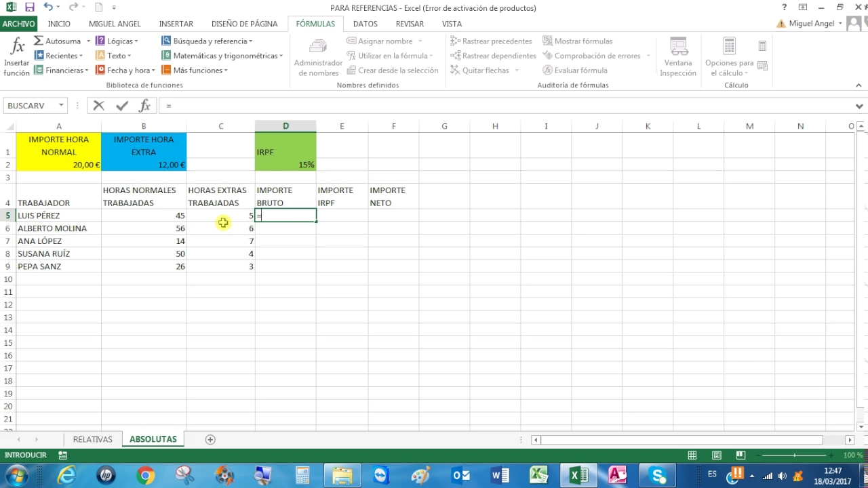Switch to DISEÑO DE PÁGINA tab

244,24
